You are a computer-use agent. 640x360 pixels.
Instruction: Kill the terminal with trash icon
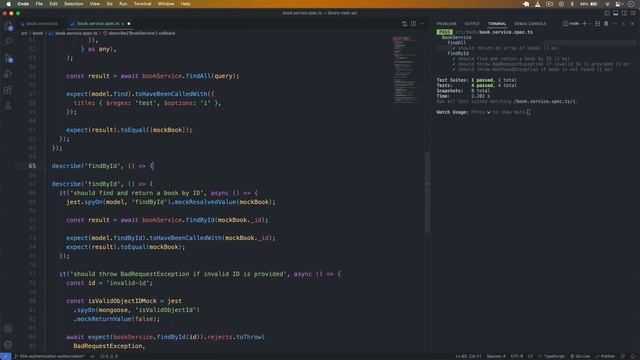tap(606, 24)
